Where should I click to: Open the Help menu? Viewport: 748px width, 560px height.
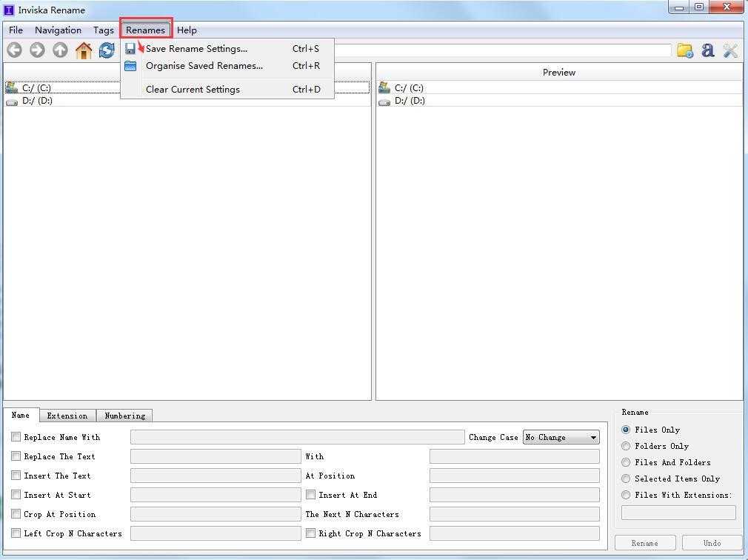click(x=187, y=30)
